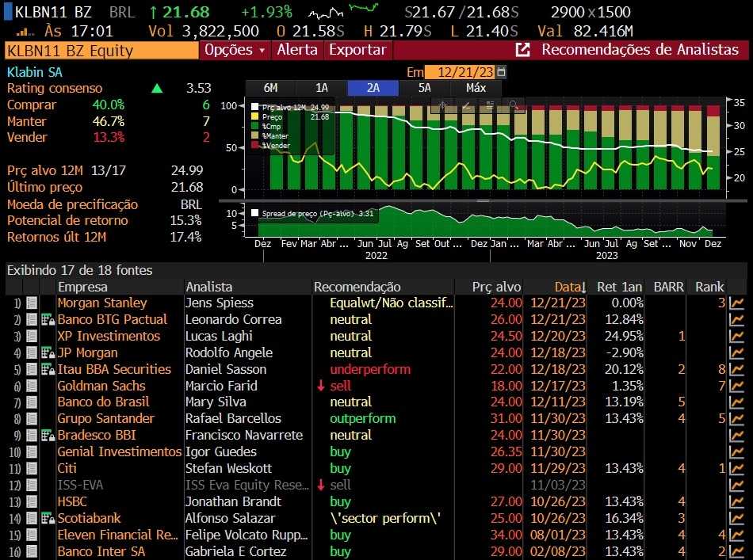Open the spreadsheet model icon next to JP Morgan
The image size is (753, 560).
pos(47,352)
